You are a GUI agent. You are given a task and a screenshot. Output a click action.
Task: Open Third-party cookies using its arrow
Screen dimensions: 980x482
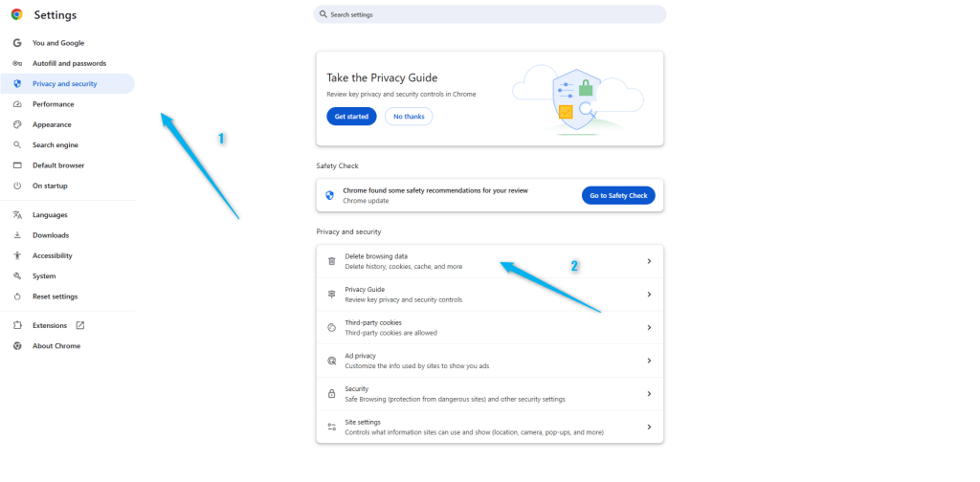(x=649, y=327)
